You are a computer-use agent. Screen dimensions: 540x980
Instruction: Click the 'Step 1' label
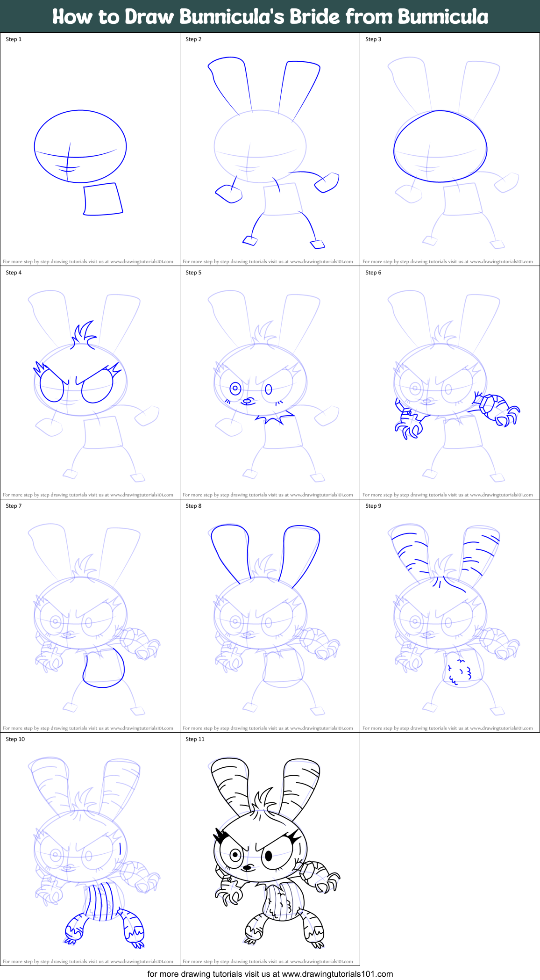(x=14, y=39)
